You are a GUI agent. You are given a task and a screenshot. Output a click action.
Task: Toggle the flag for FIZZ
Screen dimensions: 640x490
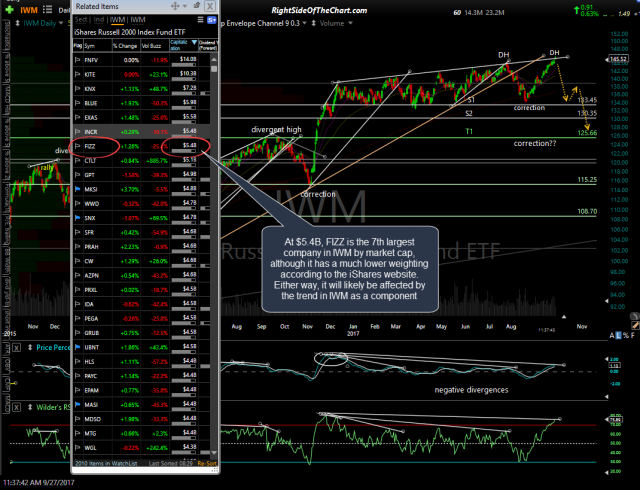(x=78, y=146)
